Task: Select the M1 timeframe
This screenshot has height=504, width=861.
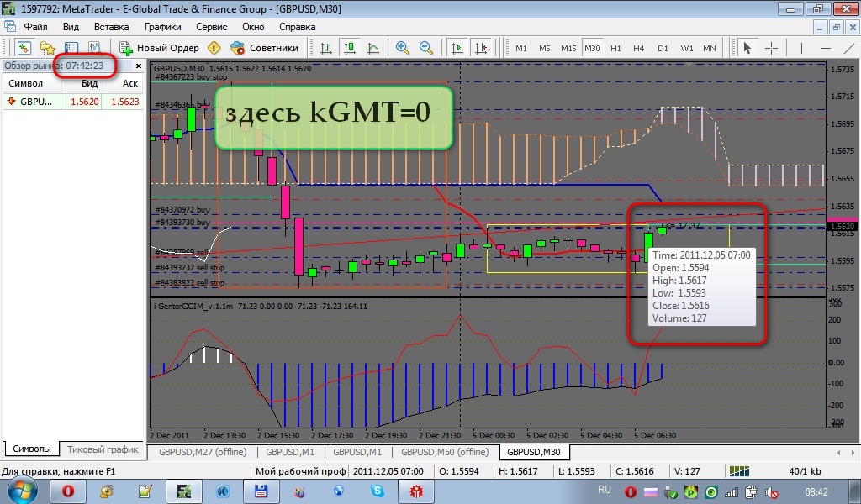Action: point(521,48)
